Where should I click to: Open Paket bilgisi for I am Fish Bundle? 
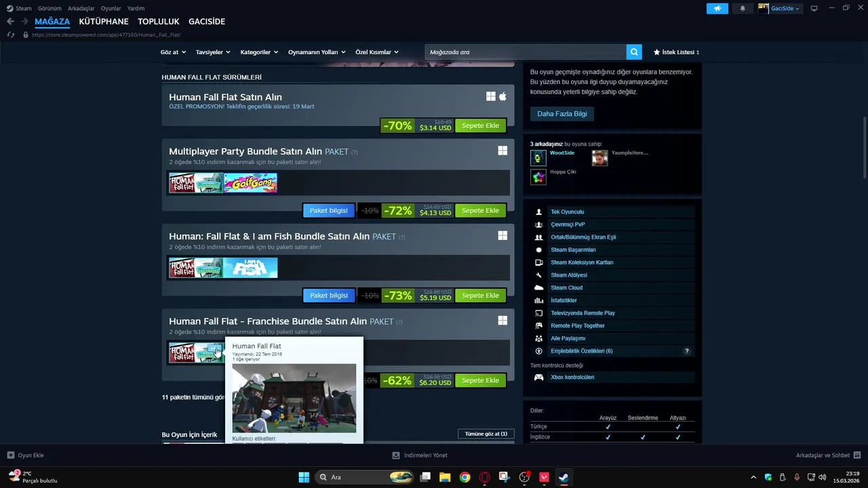[329, 296]
